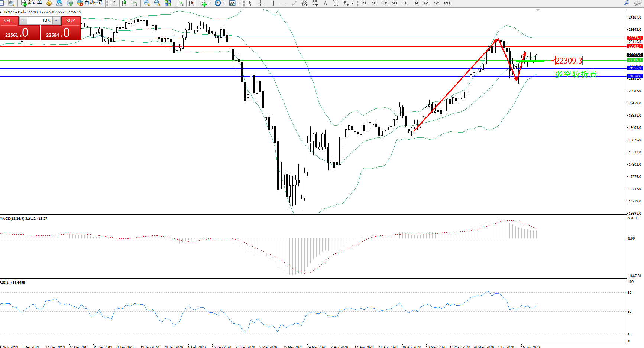Select the draw trendline tool
Screen dimensions: 644x348
tap(294, 3)
